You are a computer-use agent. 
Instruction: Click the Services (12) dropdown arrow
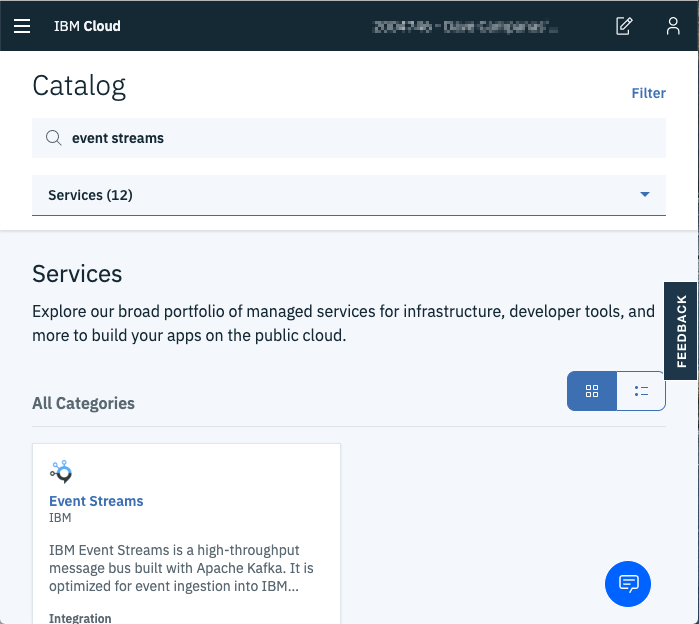tap(644, 194)
